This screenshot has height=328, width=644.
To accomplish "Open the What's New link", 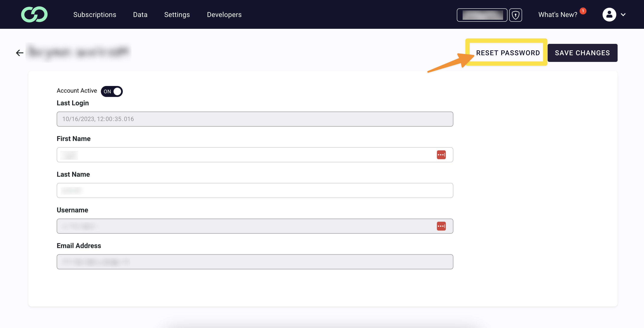I will [557, 14].
